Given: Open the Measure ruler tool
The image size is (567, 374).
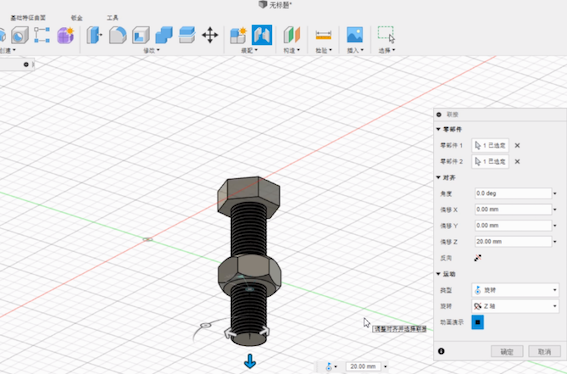Looking at the screenshot, I should click(323, 35).
